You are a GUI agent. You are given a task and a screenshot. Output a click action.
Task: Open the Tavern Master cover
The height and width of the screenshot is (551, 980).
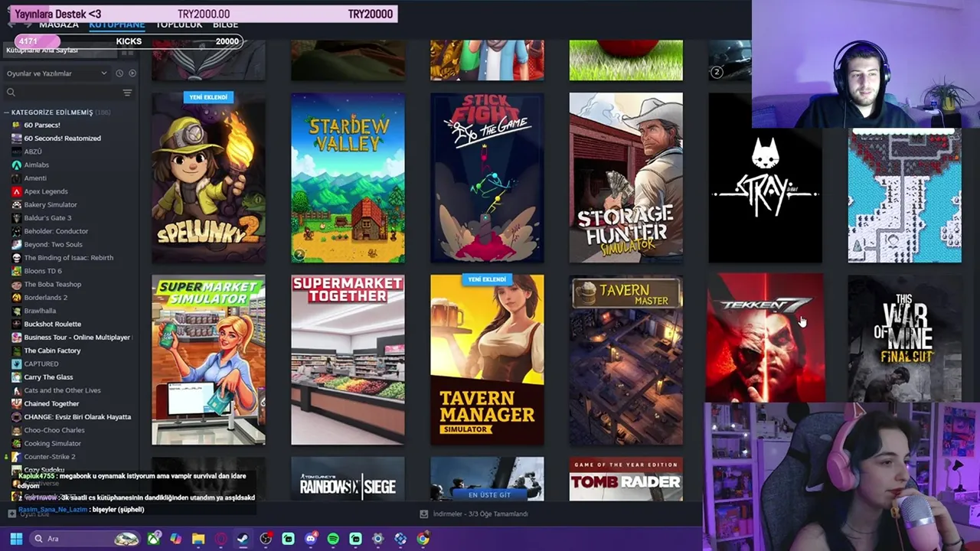pyautogui.click(x=626, y=360)
